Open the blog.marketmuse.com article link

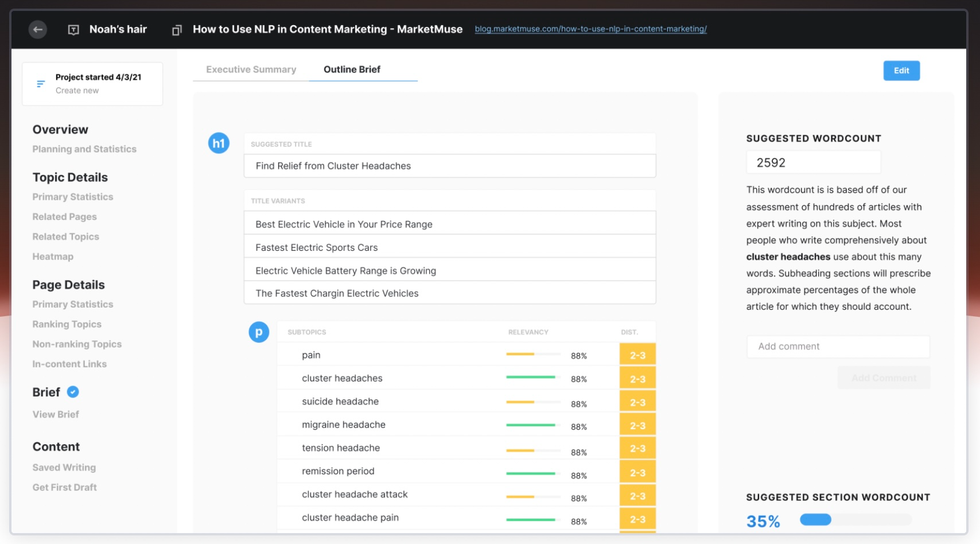[x=590, y=29]
